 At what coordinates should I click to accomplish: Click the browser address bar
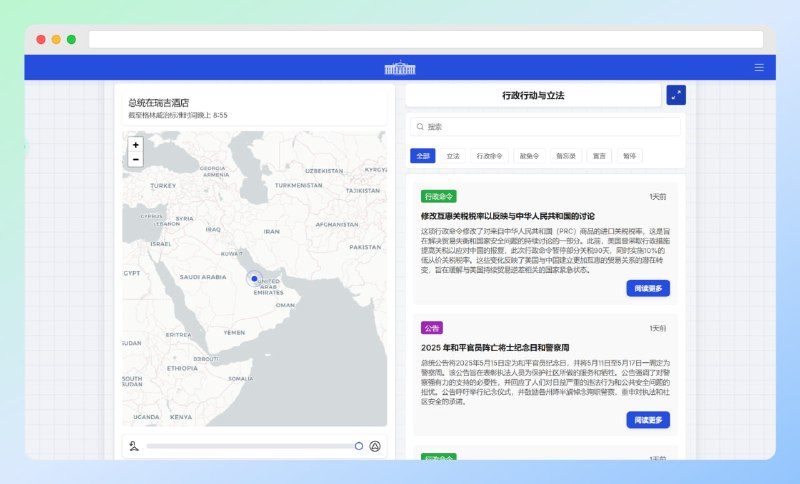click(425, 40)
